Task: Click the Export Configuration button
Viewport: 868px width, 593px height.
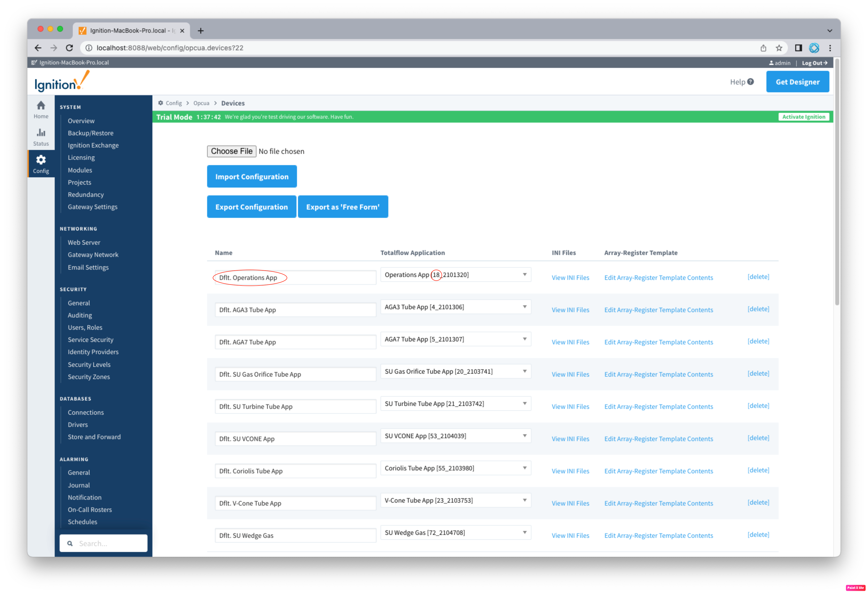Action: click(x=251, y=207)
